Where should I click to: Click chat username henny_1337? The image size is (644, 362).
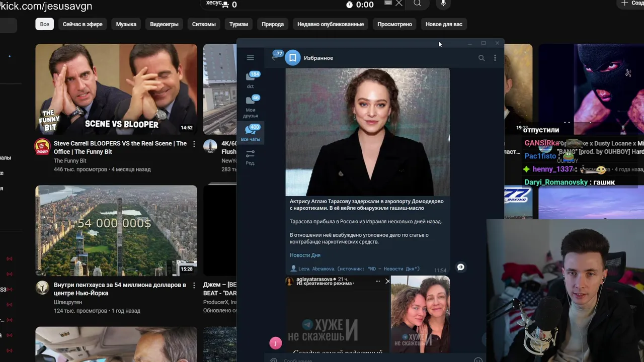tap(553, 169)
